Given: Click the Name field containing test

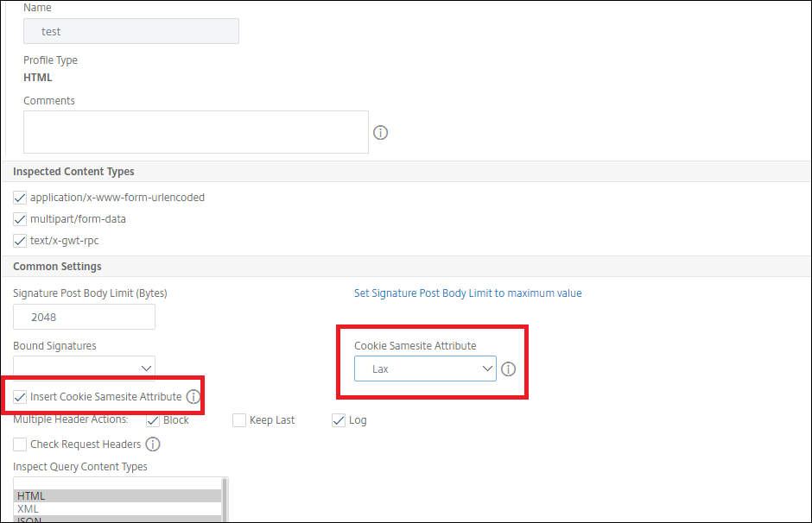Looking at the screenshot, I should (131, 31).
